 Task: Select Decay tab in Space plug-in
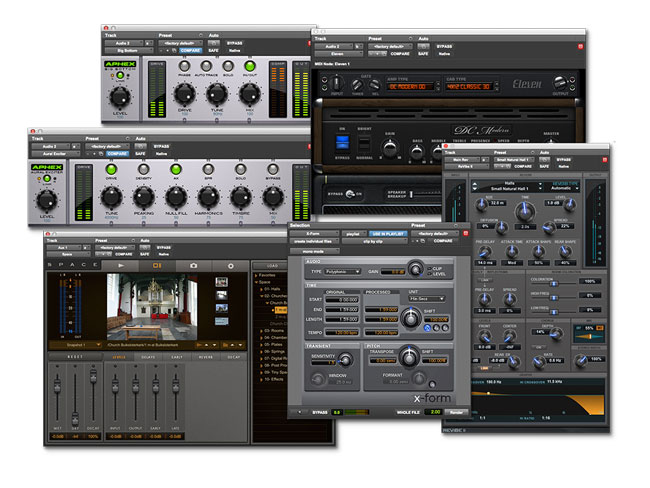tap(234, 357)
